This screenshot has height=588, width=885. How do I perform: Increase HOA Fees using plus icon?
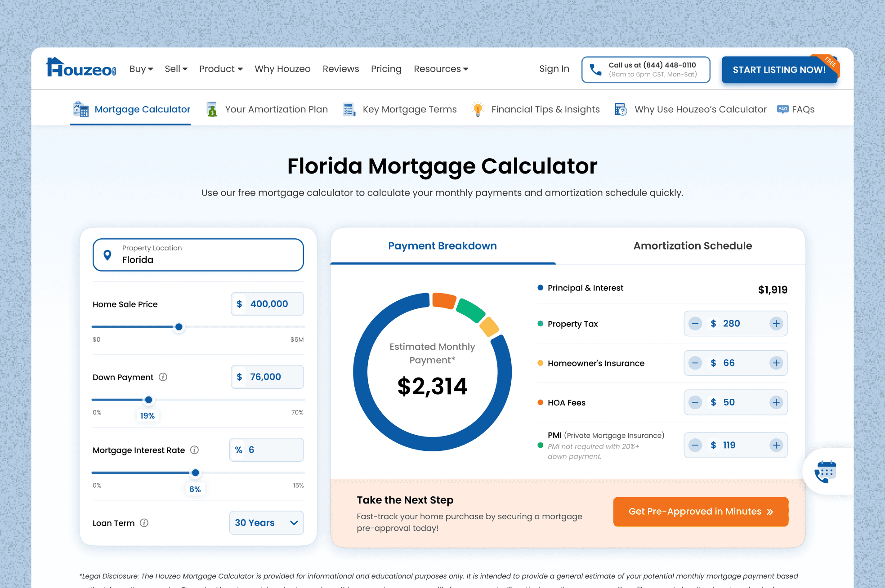[x=776, y=402]
